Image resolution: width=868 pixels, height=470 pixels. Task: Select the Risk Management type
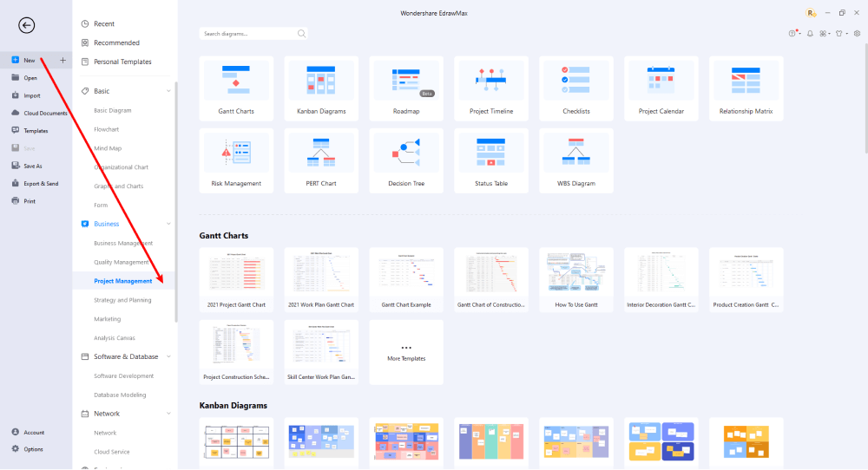[x=236, y=161]
